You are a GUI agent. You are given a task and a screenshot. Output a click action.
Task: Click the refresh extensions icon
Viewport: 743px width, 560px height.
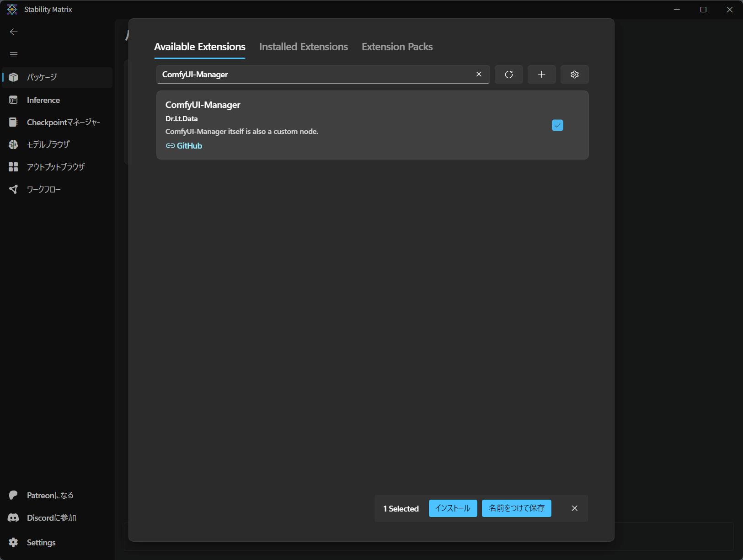coord(508,75)
